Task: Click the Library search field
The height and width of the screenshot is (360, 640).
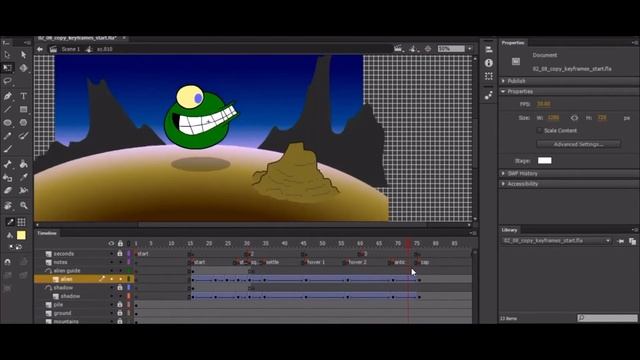Action: coord(607,318)
